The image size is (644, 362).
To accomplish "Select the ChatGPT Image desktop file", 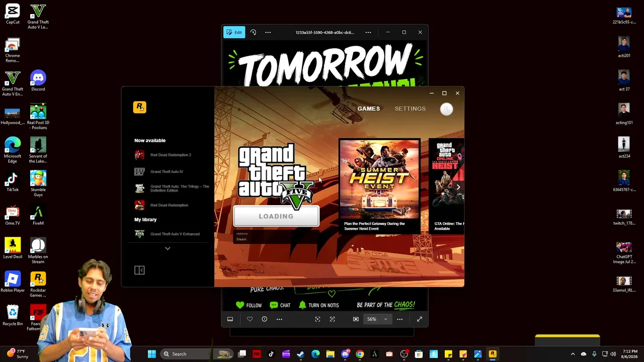I will coord(624,253).
